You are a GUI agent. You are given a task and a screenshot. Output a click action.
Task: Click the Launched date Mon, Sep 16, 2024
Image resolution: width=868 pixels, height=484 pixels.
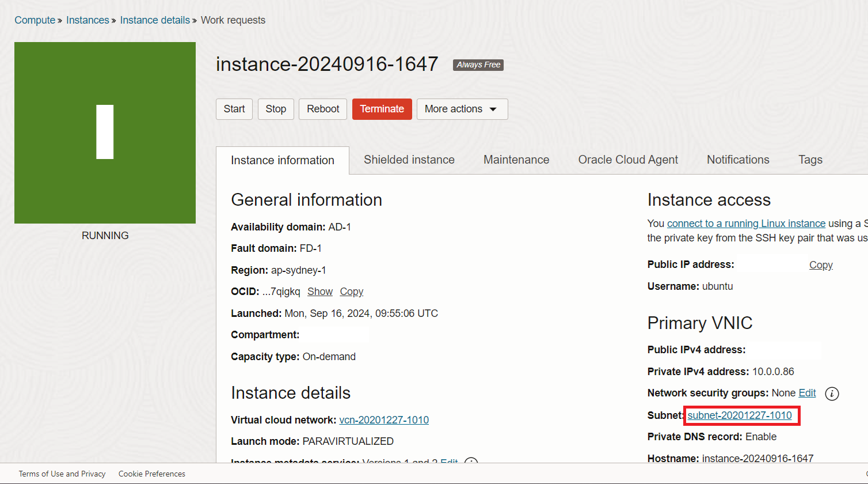point(361,313)
